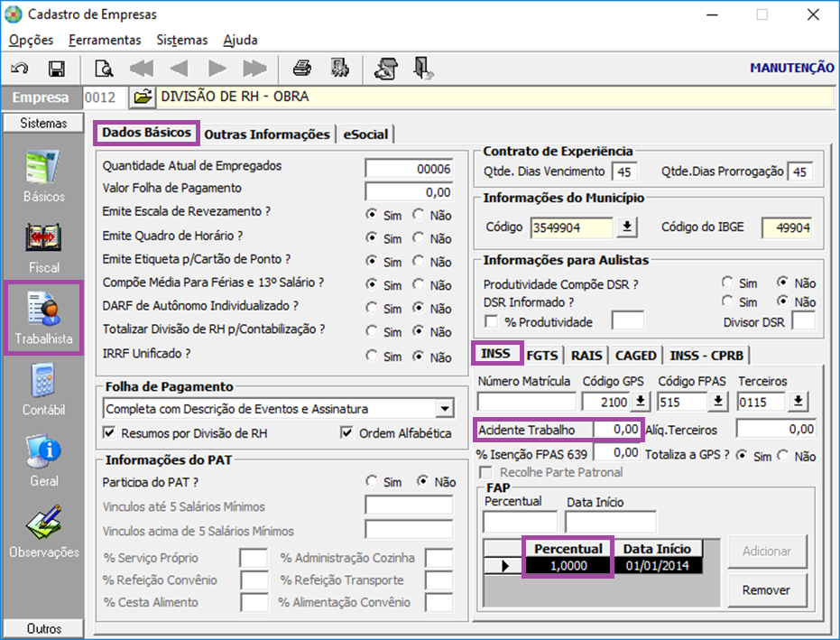Screen dimensions: 840x640
Task: Enable the % Produtividade checkbox
Action: 491,321
